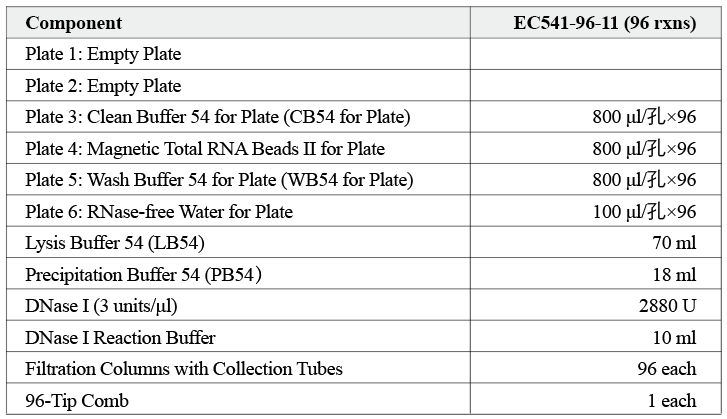The image size is (727, 419).
Task: Click the Plate 3 Clean Buffer 54 cell
Action: click(x=217, y=117)
